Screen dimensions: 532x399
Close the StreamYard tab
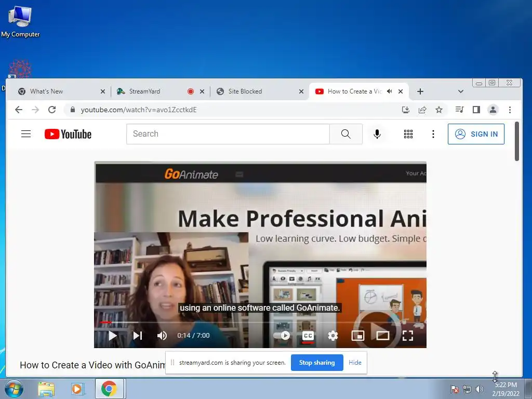pos(202,91)
